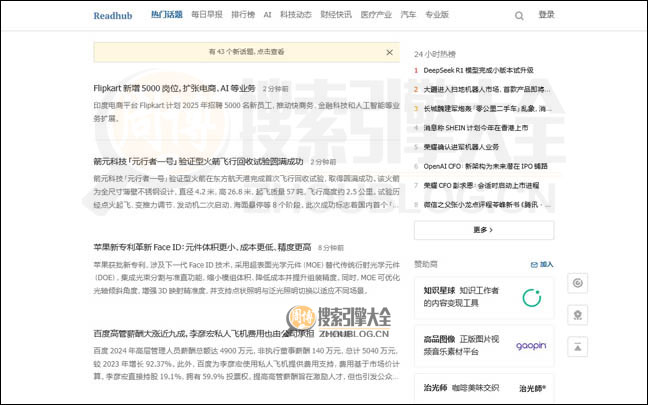The width and height of the screenshot is (648, 405).
Task: Click the 43 new topics banner text
Action: (x=246, y=52)
